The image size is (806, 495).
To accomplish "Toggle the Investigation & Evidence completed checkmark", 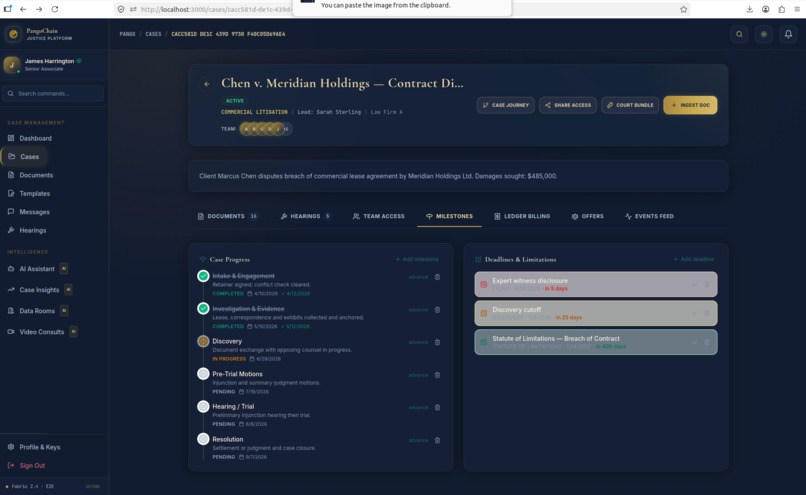I will point(204,308).
